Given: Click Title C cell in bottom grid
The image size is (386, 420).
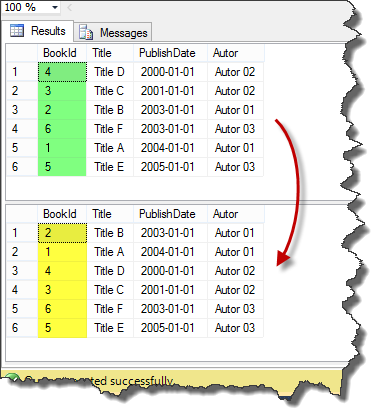Looking at the screenshot, I should (x=110, y=290).
